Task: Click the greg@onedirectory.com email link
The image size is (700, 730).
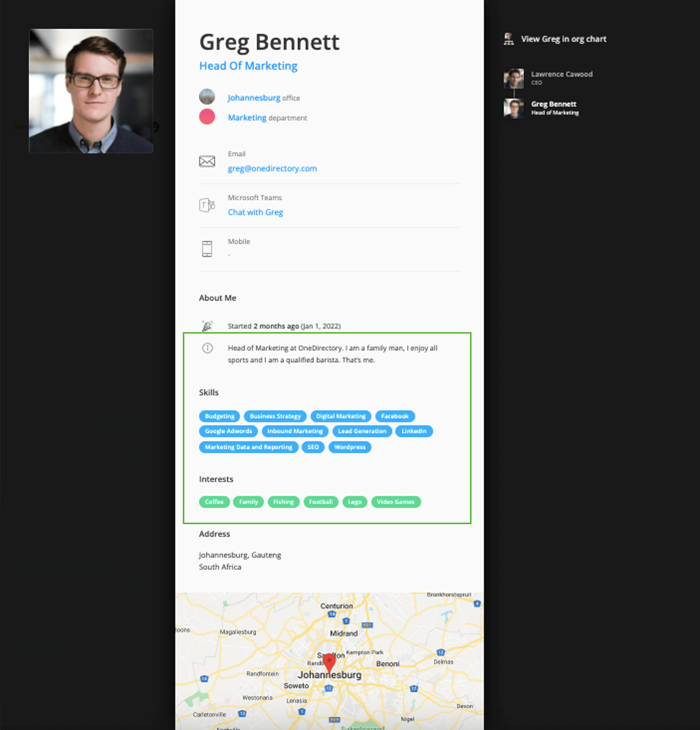Action: coord(272,168)
